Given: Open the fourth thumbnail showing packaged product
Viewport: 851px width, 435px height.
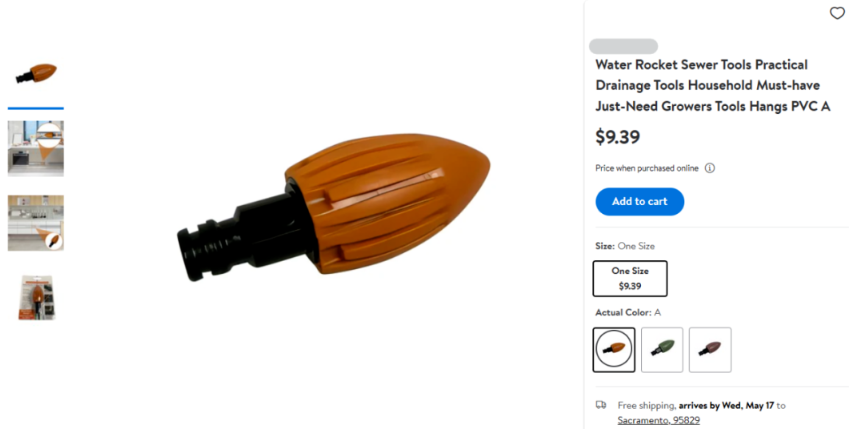Looking at the screenshot, I should pyautogui.click(x=36, y=297).
